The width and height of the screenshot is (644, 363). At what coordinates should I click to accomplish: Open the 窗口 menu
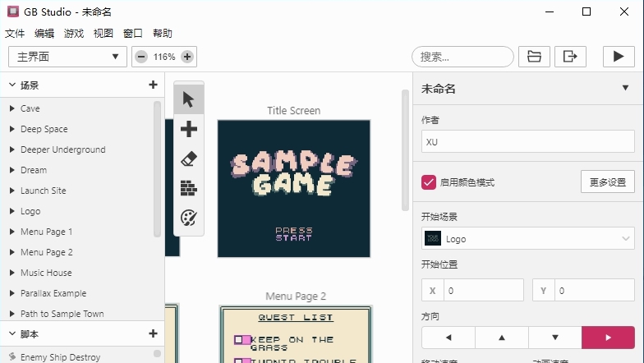(133, 33)
